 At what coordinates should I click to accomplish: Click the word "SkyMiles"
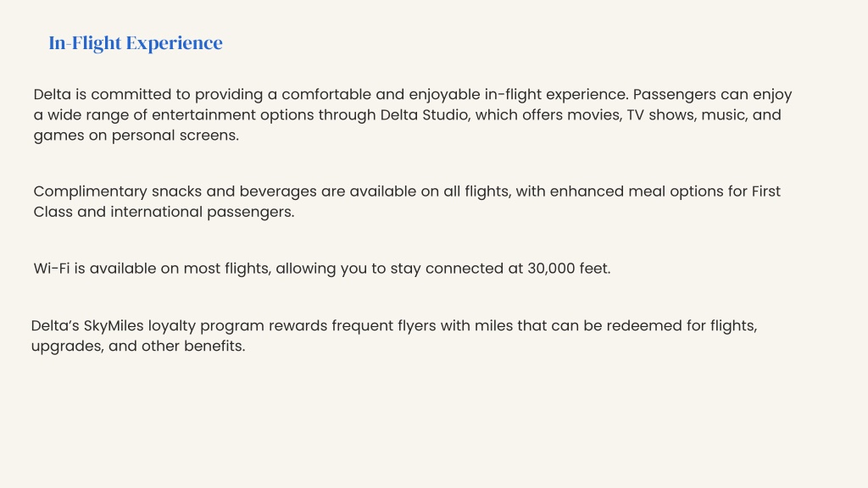(114, 326)
